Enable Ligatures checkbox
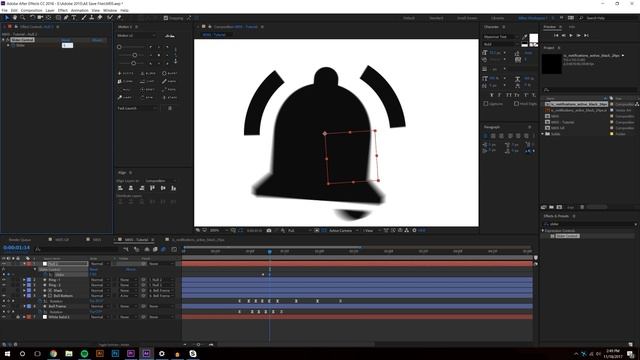Screen dimensions: 640x360 tap(486, 104)
